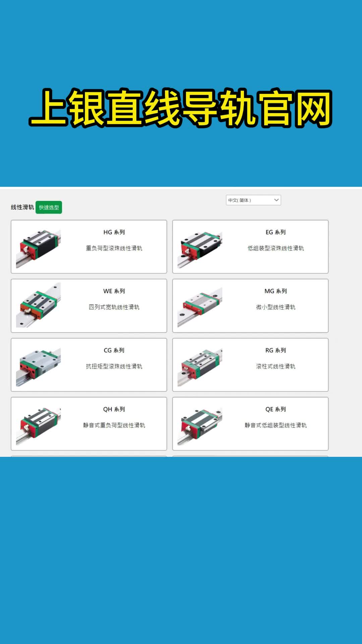Click 重负荷型滚珠线性滑轨 description

tap(114, 248)
